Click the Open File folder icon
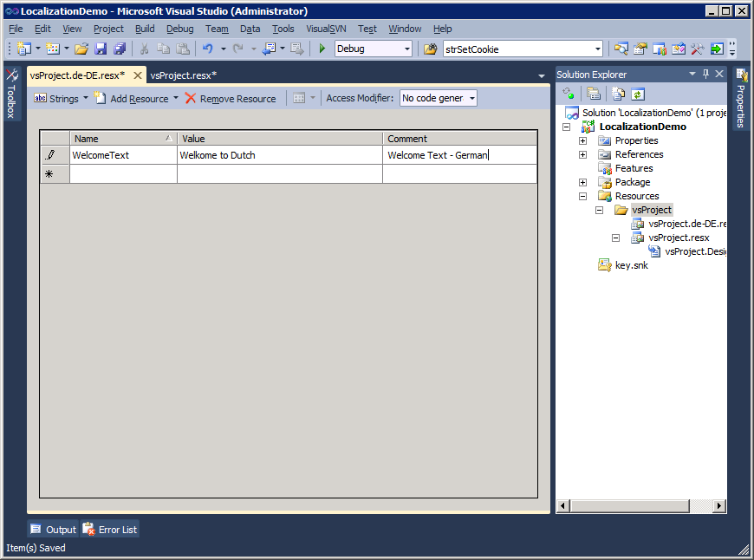The height and width of the screenshot is (560, 754). point(81,49)
